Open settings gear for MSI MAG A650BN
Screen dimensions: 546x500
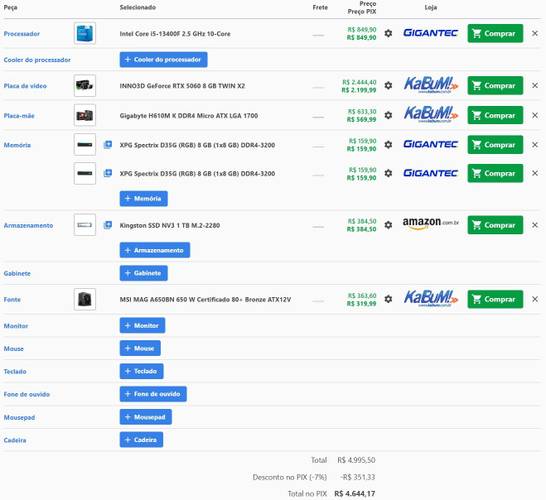pos(388,299)
